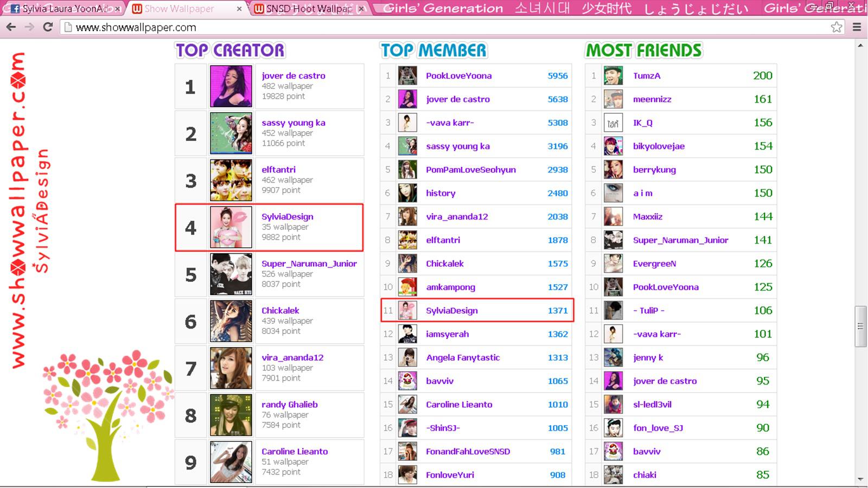
Task: Close the SNSD Hoot Wallpaper tab
Action: click(x=362, y=9)
